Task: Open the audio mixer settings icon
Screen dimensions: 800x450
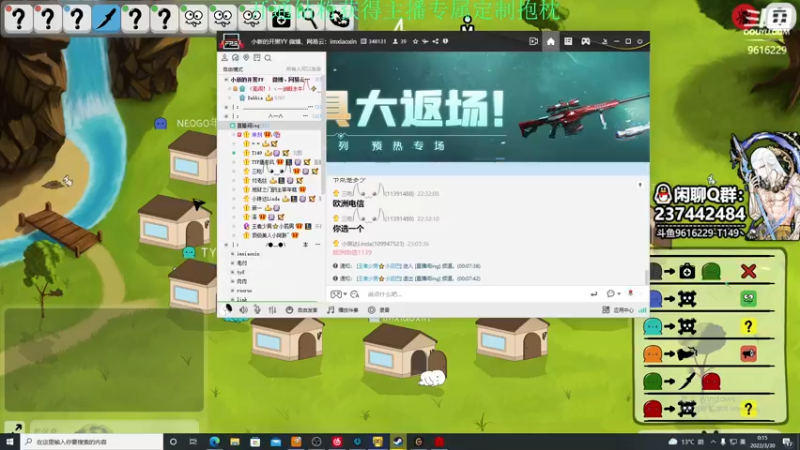Action: click(x=272, y=310)
